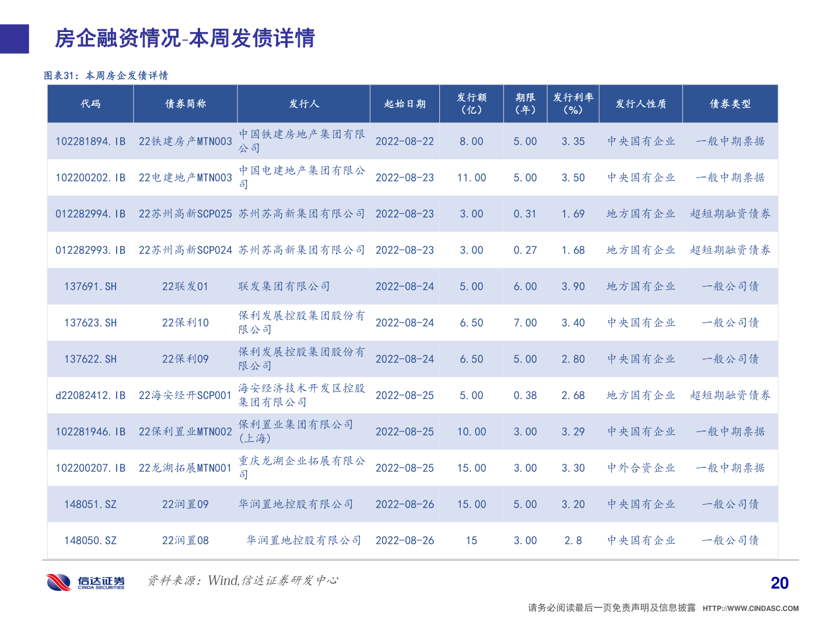Viewport: 840px width, 630px height.
Task: Click bond name 22联发01
Action: (185, 286)
